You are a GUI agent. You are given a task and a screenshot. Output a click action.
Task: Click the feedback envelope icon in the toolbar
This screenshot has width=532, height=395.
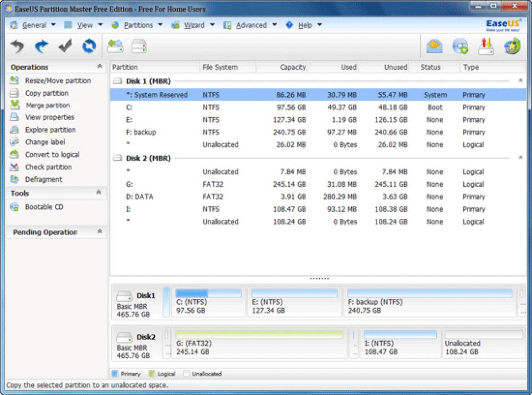coord(434,46)
